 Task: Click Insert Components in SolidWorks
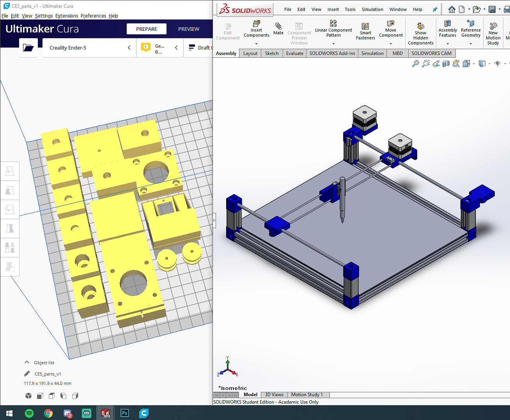coord(256,29)
